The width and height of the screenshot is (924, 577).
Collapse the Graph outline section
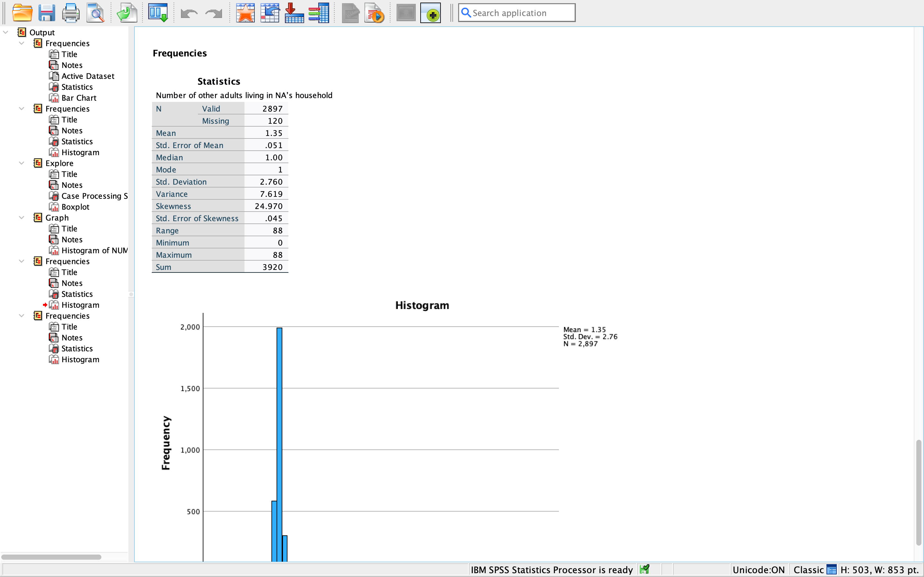21,218
